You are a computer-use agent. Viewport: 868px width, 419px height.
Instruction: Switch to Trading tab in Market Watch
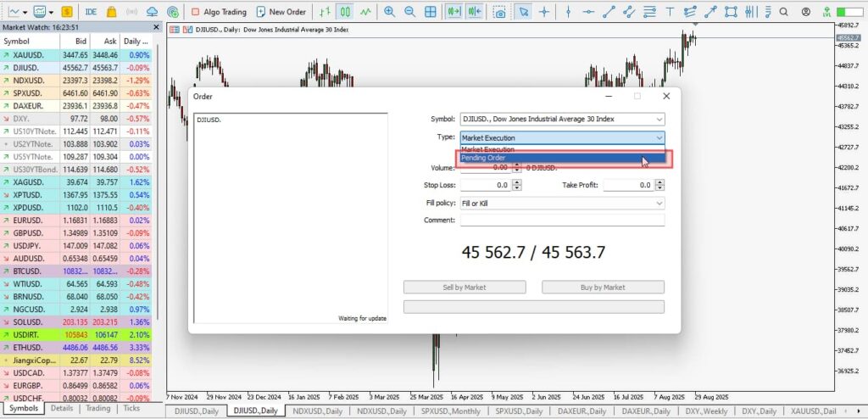click(x=98, y=409)
